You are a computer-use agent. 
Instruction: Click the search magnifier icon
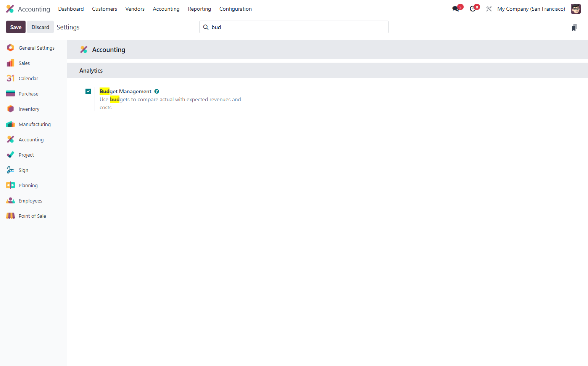coord(206,27)
